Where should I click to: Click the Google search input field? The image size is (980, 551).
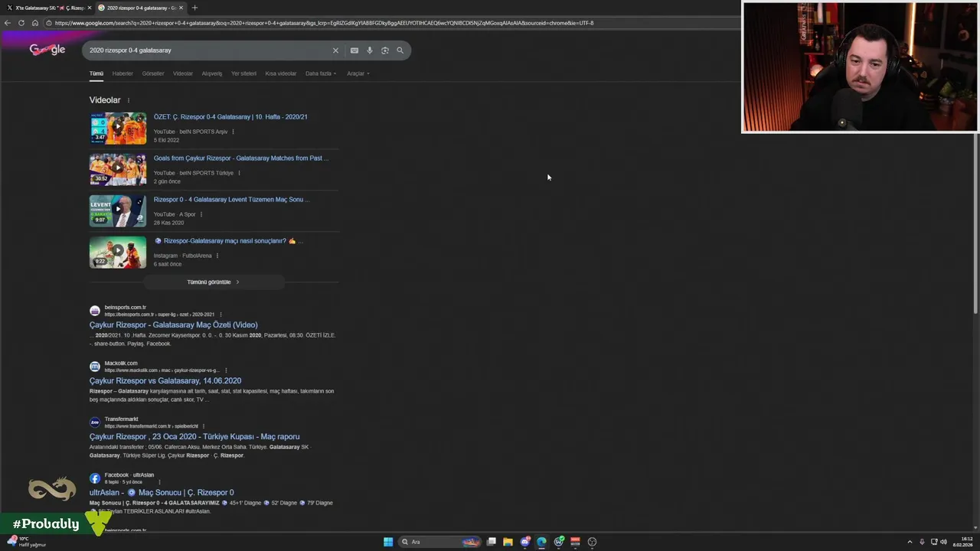click(207, 51)
